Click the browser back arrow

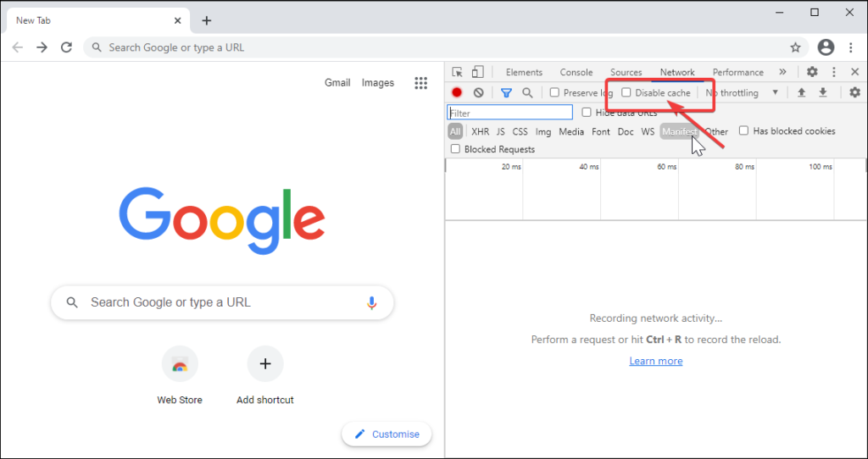tap(18, 47)
